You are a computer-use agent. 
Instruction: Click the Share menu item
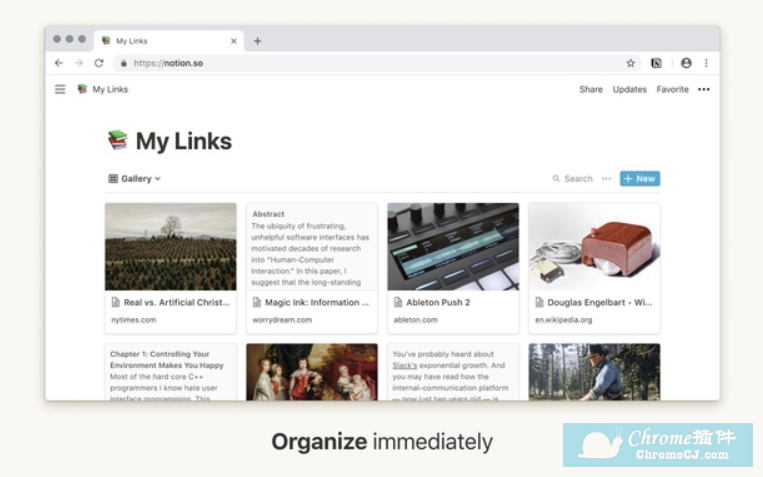(591, 89)
